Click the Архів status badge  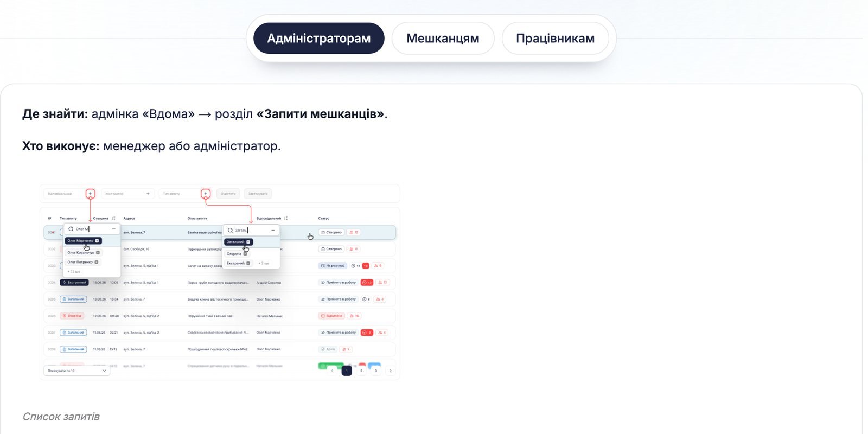point(328,349)
